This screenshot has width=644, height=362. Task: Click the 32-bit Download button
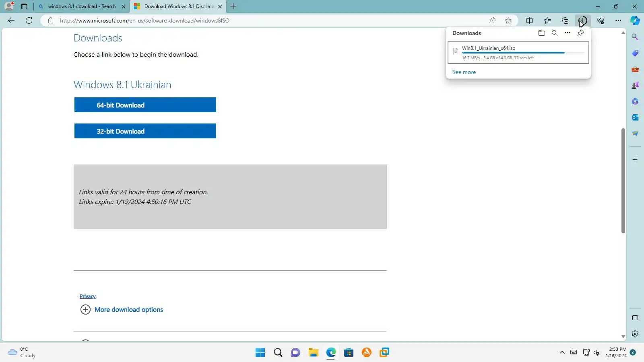pyautogui.click(x=145, y=131)
